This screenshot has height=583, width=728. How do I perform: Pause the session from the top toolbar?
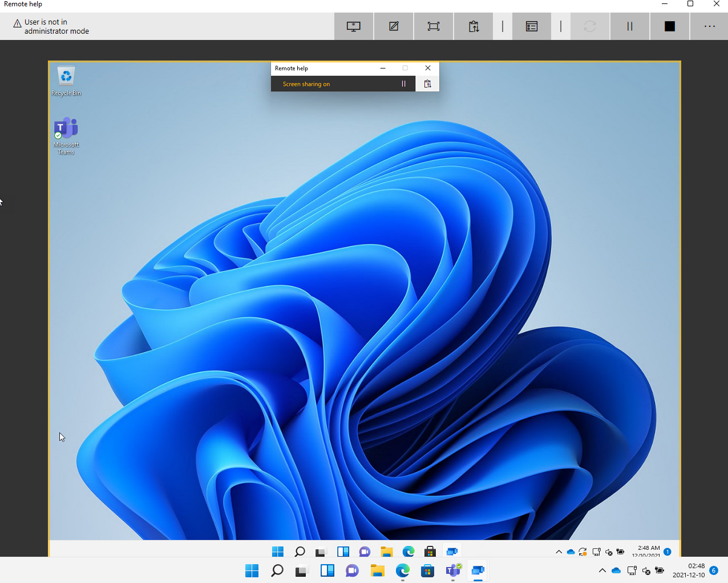pos(630,26)
